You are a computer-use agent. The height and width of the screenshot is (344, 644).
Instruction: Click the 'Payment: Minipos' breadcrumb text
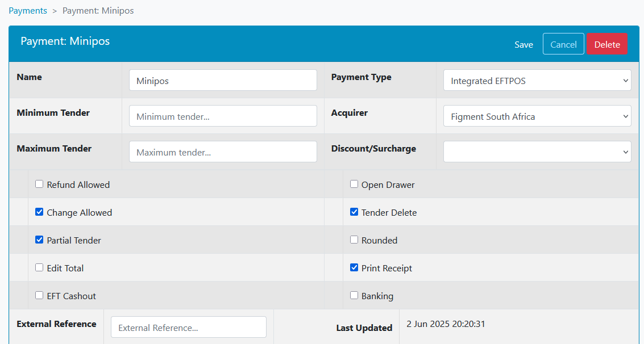pyautogui.click(x=98, y=11)
